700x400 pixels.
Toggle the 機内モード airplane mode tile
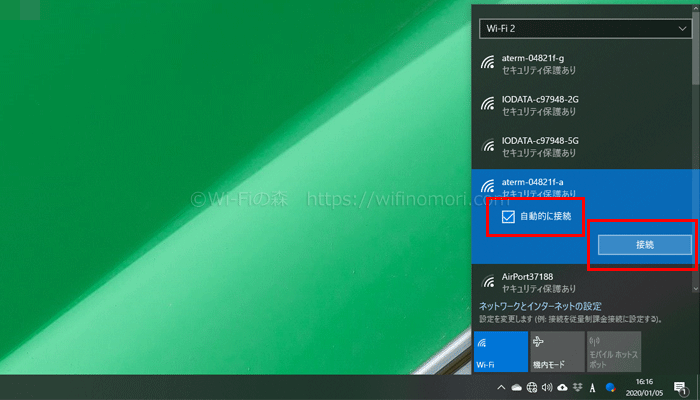pos(558,352)
